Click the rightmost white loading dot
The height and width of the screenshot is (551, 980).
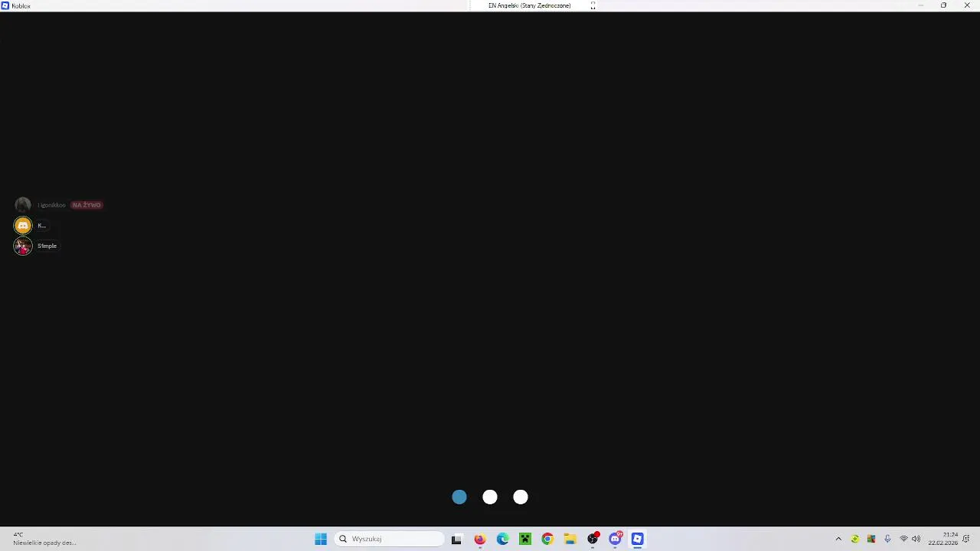pyautogui.click(x=521, y=497)
